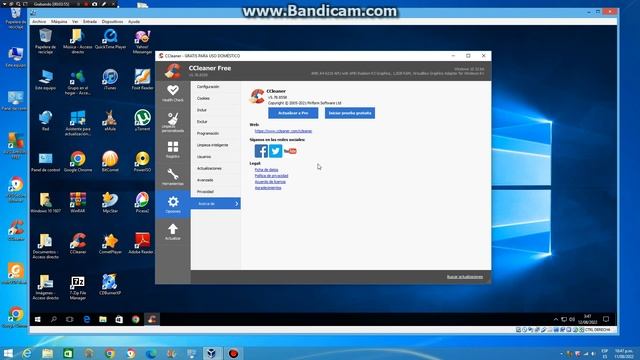This screenshot has height=360, width=640.
Task: Open CCleaner's YouTube channel icon
Action: tap(290, 151)
